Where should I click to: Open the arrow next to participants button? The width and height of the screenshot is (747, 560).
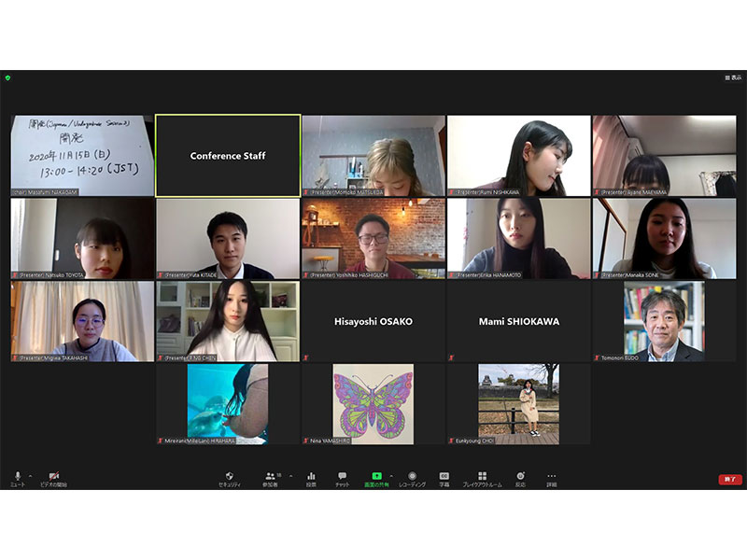click(x=289, y=475)
